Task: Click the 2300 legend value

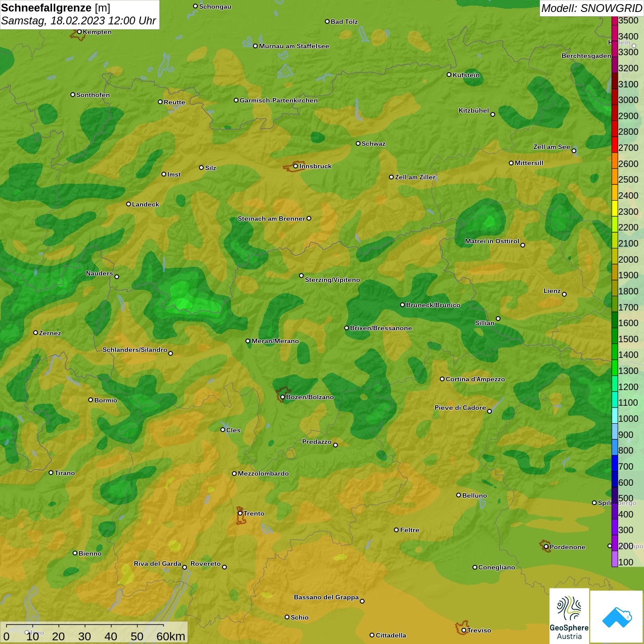Action: pos(628,212)
